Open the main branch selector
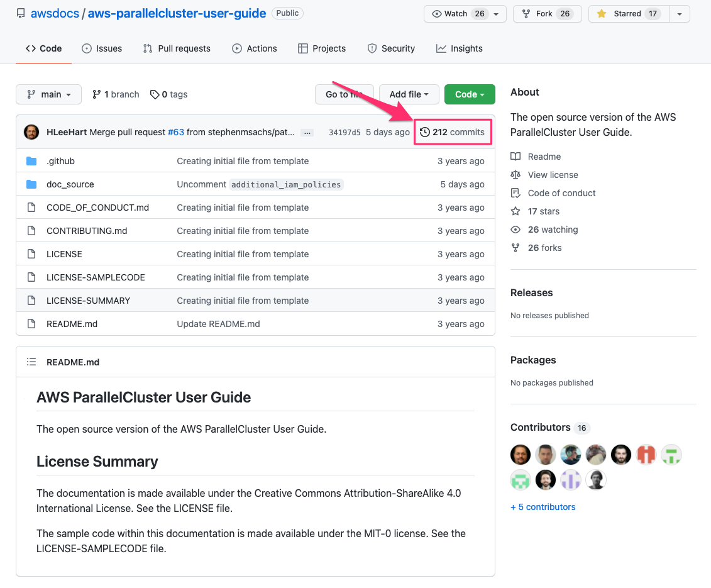The height and width of the screenshot is (588, 711). (48, 94)
